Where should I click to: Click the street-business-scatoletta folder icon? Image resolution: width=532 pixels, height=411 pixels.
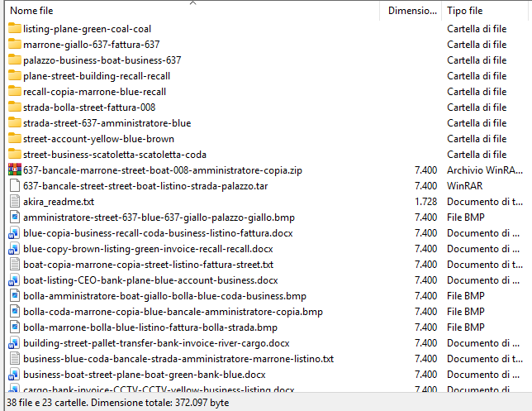point(14,155)
